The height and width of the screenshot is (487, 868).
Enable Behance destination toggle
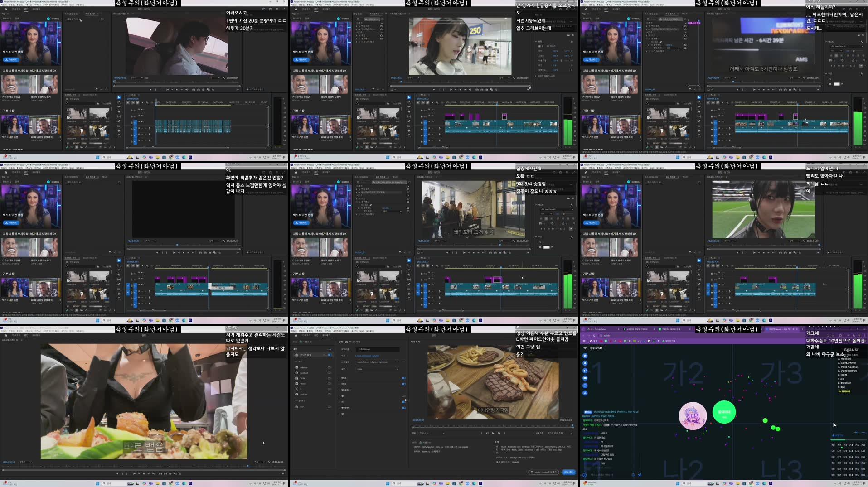coord(329,367)
